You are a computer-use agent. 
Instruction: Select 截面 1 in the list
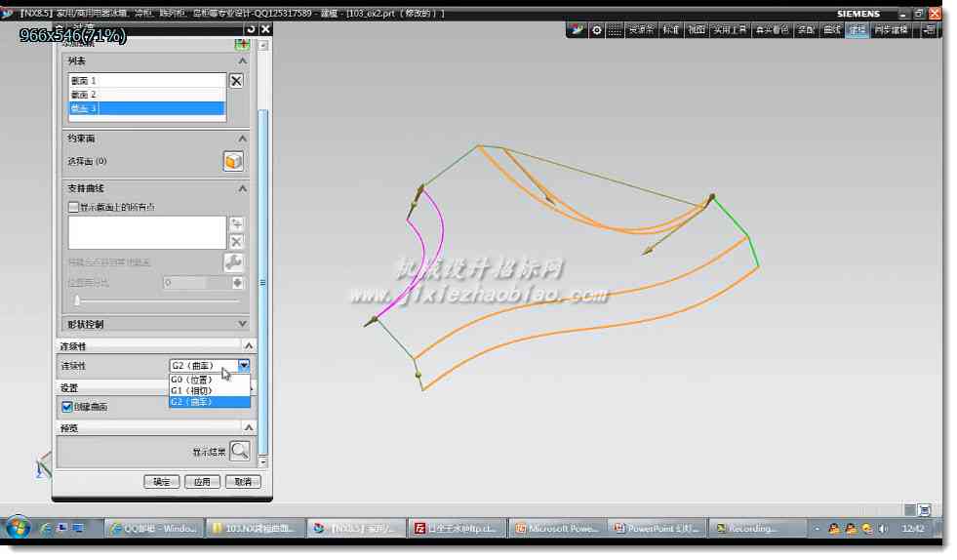[x=147, y=81]
